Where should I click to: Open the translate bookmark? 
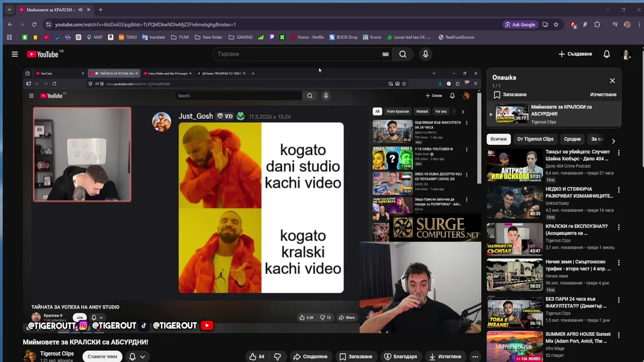(153, 37)
